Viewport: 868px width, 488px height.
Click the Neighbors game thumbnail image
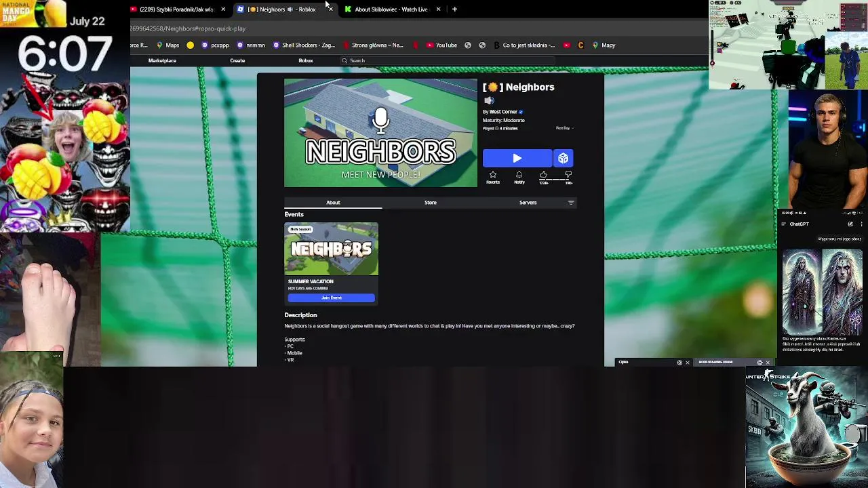(x=380, y=133)
